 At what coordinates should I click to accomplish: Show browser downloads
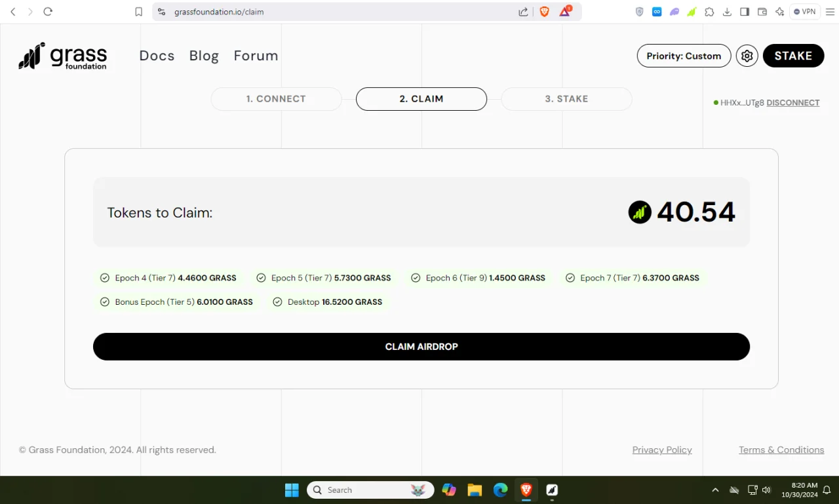click(x=727, y=12)
